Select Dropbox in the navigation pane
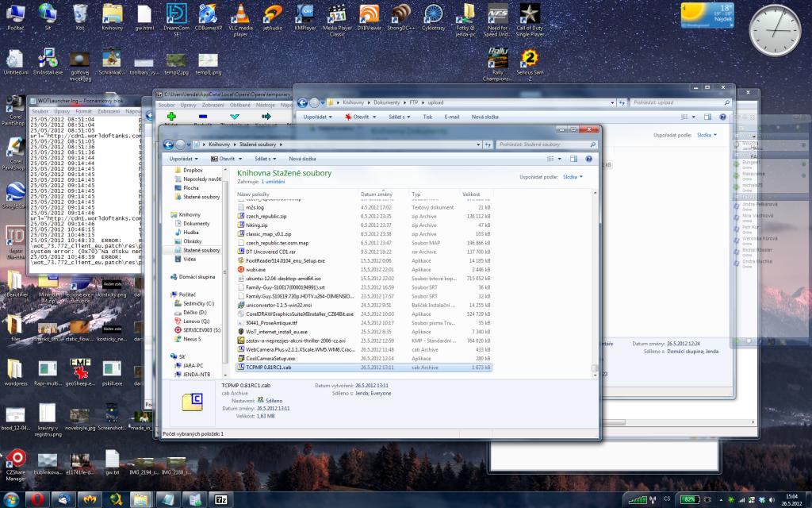The width and height of the screenshot is (812, 508). 193,170
